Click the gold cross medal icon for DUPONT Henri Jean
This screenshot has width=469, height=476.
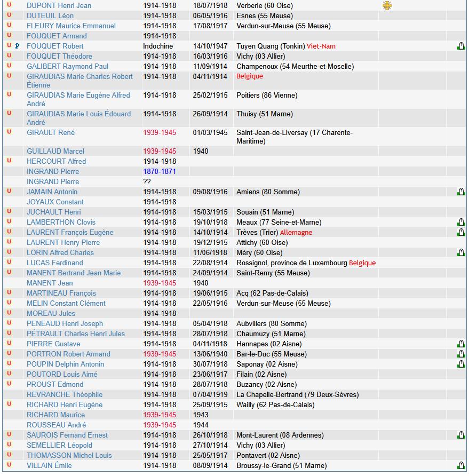click(x=387, y=5)
